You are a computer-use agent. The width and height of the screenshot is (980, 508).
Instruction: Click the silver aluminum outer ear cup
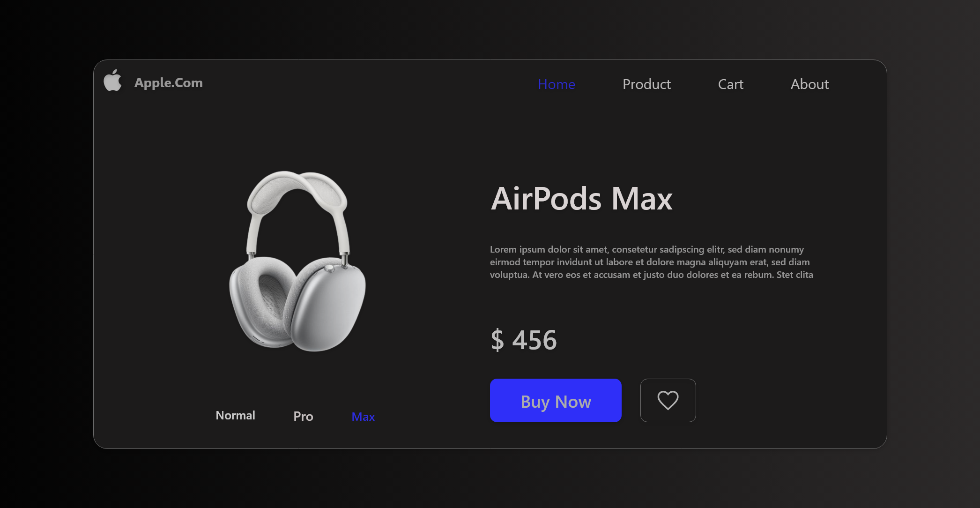coord(327,308)
